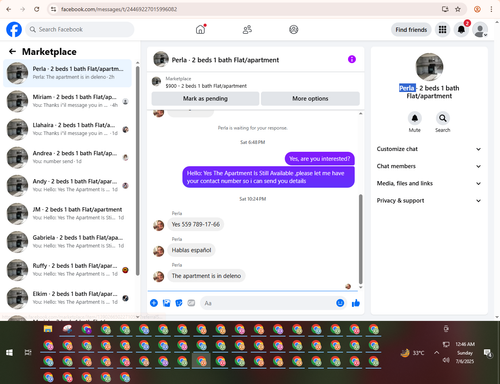500x384 pixels.
Task: Open the notifications bell with red badge
Action: click(461, 30)
